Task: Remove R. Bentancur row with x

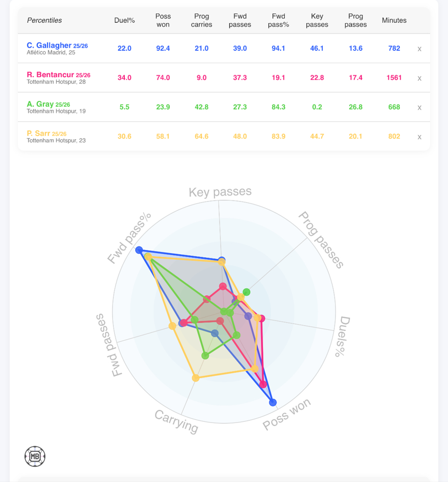Action: coord(420,78)
